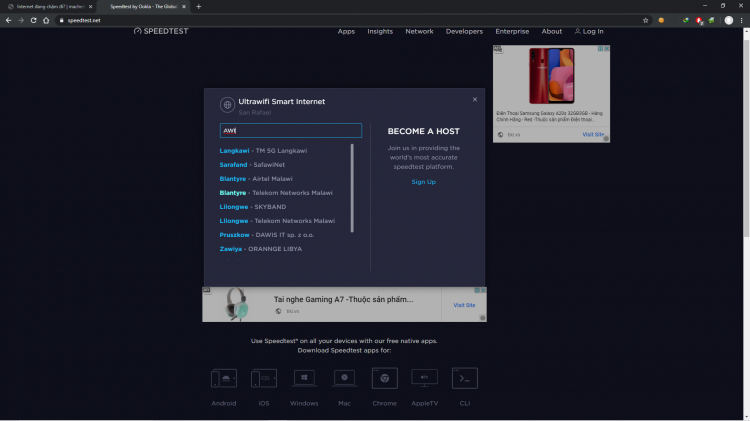
Task: Click Log In
Action: click(x=589, y=31)
